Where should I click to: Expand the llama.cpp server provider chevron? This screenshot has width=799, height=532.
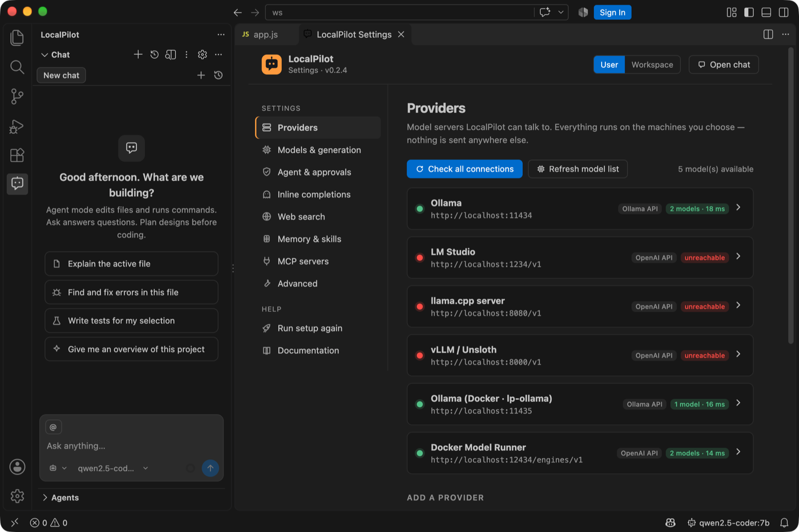[x=738, y=305]
